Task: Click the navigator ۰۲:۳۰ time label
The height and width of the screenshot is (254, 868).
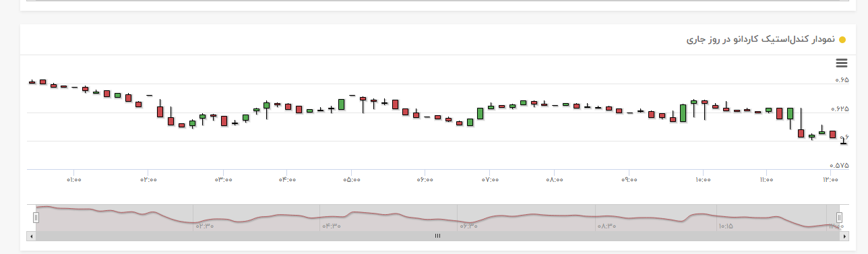Action: tap(205, 226)
